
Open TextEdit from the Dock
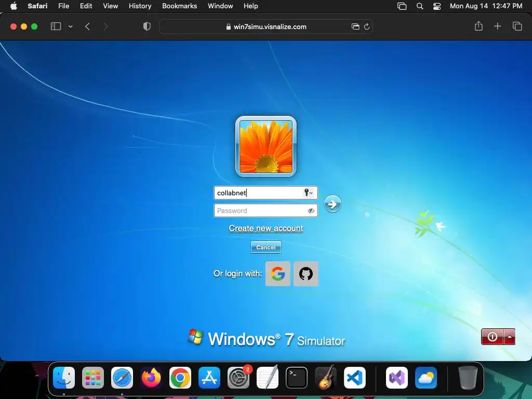tap(268, 378)
